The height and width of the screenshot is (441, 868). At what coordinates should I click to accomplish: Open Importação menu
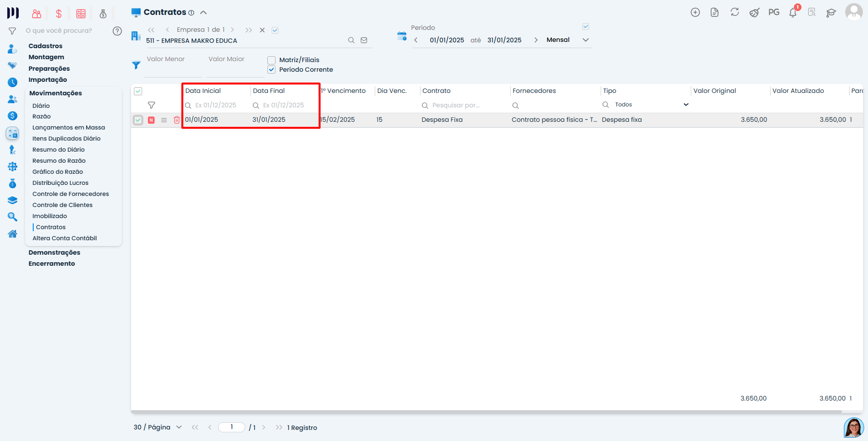click(x=48, y=79)
